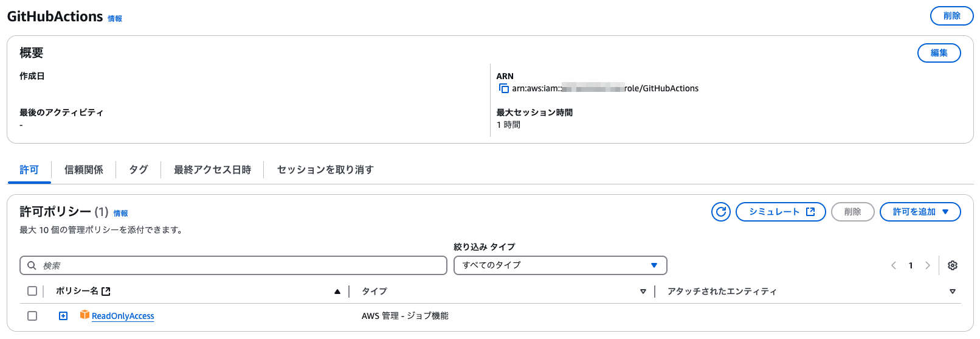This screenshot has width=980, height=339.
Task: Open the 情報 link next to 許可ポリシー
Action: pyautogui.click(x=120, y=214)
